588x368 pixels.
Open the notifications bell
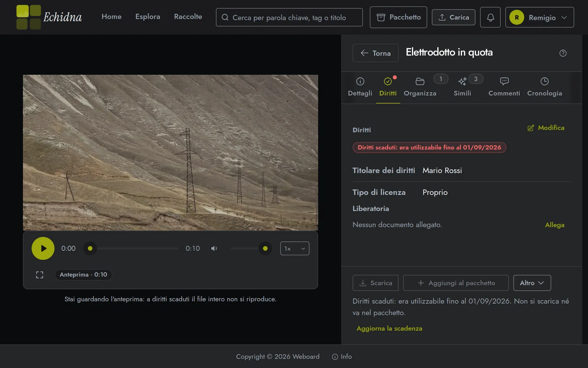click(x=490, y=17)
